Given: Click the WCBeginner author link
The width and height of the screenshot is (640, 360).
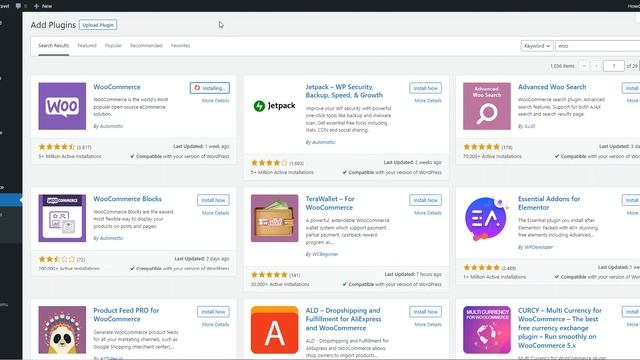Looking at the screenshot, I should pos(325,254).
